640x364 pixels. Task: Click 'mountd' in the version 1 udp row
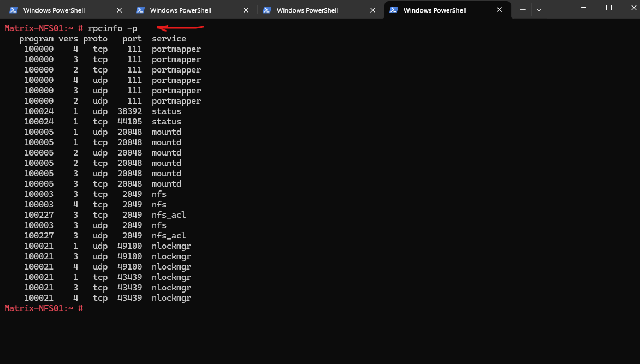pos(167,132)
